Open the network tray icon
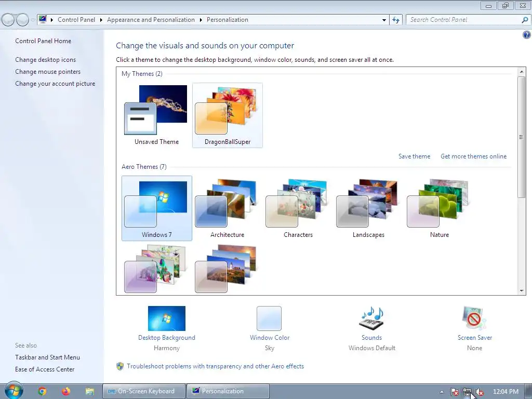Image resolution: width=532 pixels, height=399 pixels. pos(467,392)
